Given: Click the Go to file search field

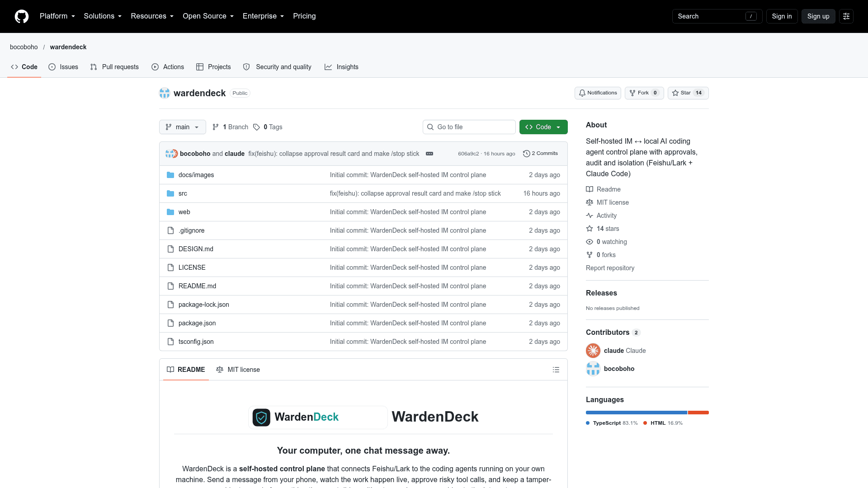Looking at the screenshot, I should (469, 127).
